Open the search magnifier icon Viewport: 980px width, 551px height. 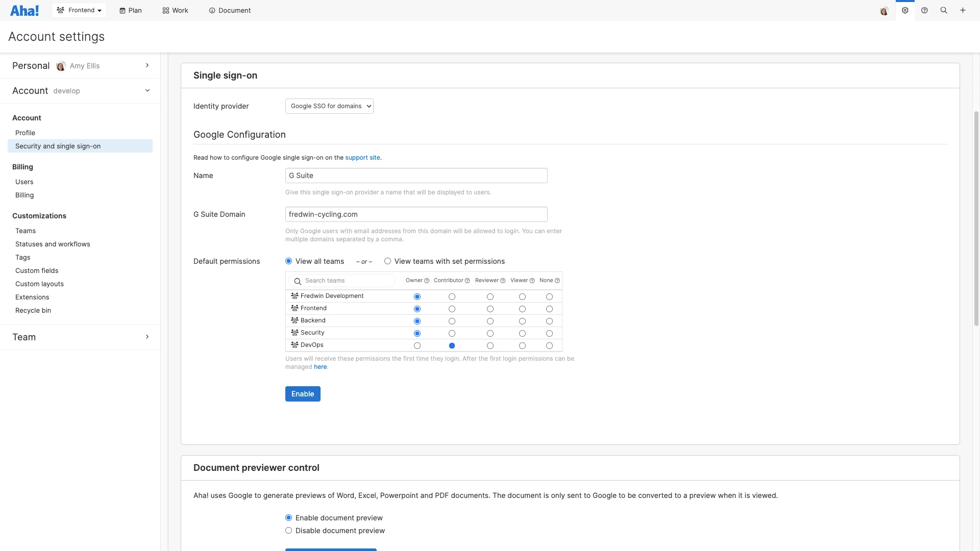(x=944, y=10)
